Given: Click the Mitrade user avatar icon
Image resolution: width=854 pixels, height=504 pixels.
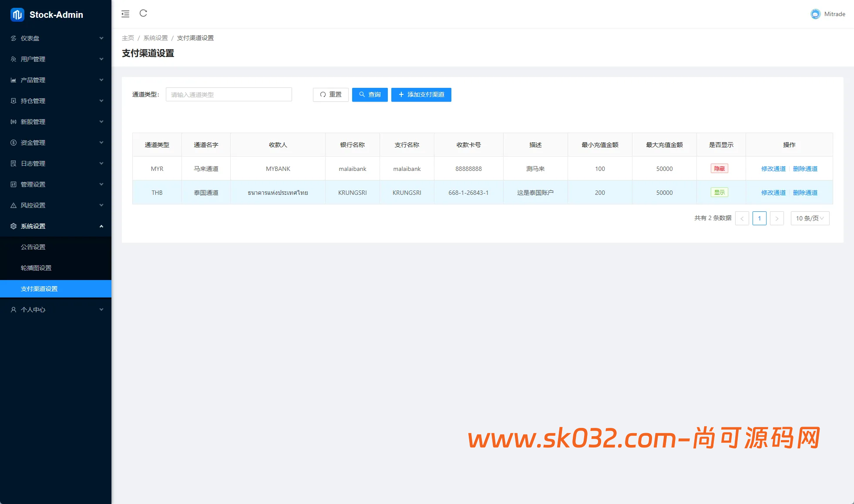Looking at the screenshot, I should pyautogui.click(x=815, y=14).
